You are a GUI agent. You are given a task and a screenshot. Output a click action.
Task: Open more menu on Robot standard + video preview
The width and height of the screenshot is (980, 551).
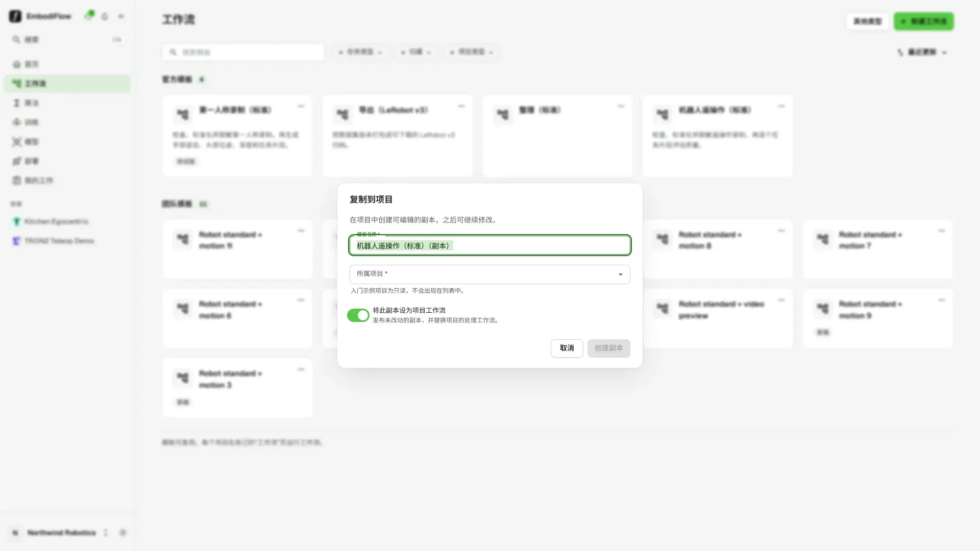(x=781, y=300)
